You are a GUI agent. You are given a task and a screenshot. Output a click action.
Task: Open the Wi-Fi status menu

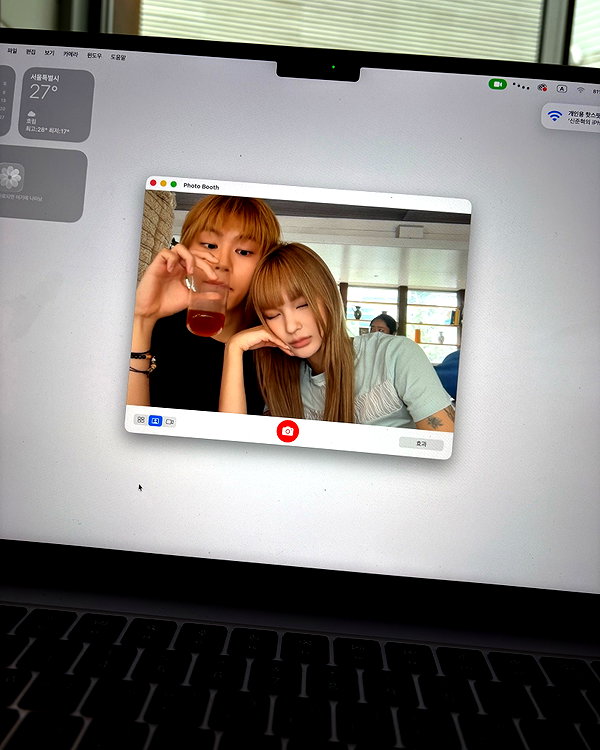(x=580, y=89)
